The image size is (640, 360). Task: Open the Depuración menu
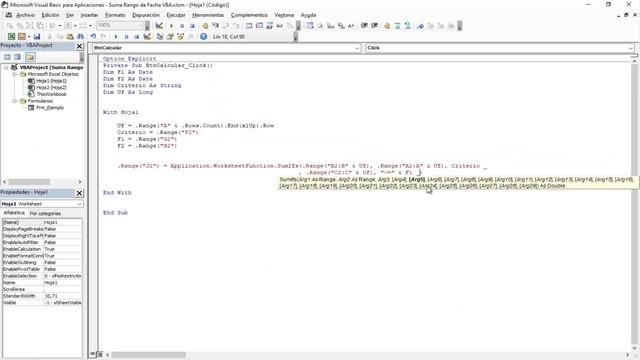146,15
